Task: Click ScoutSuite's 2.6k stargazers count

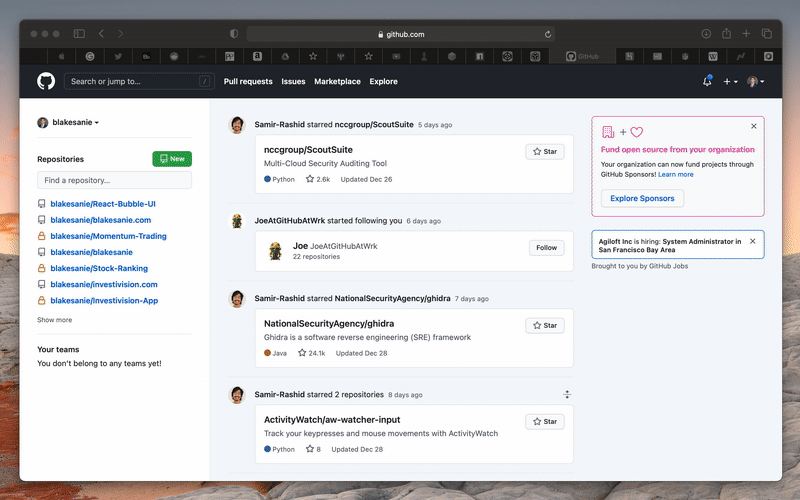Action: (x=318, y=179)
